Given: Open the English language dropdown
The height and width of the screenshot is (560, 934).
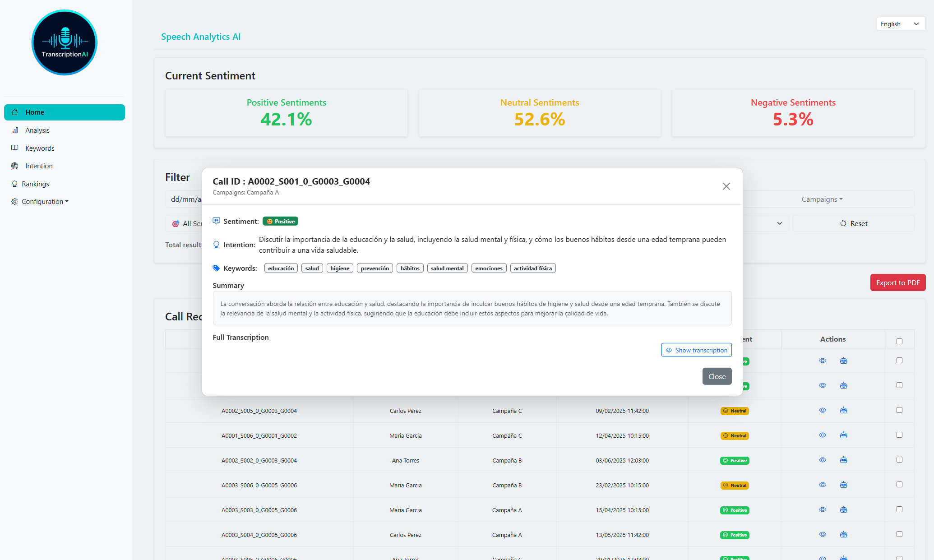Looking at the screenshot, I should 900,24.
